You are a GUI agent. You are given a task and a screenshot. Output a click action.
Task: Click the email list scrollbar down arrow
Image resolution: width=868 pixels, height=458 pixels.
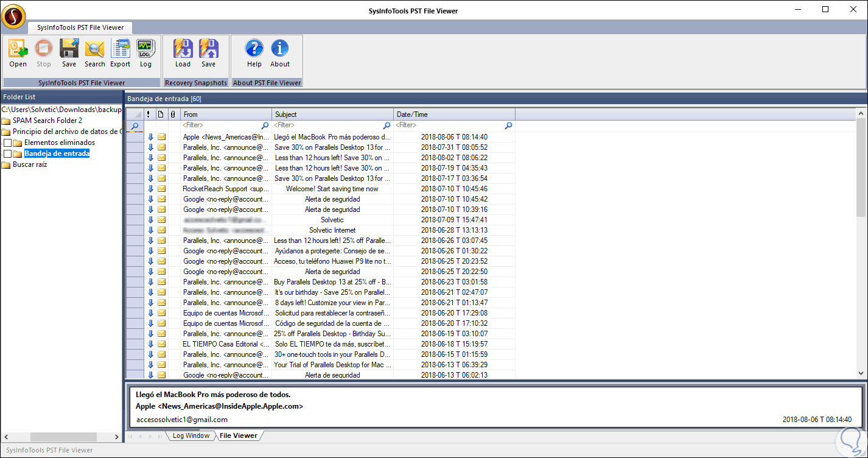click(x=861, y=373)
